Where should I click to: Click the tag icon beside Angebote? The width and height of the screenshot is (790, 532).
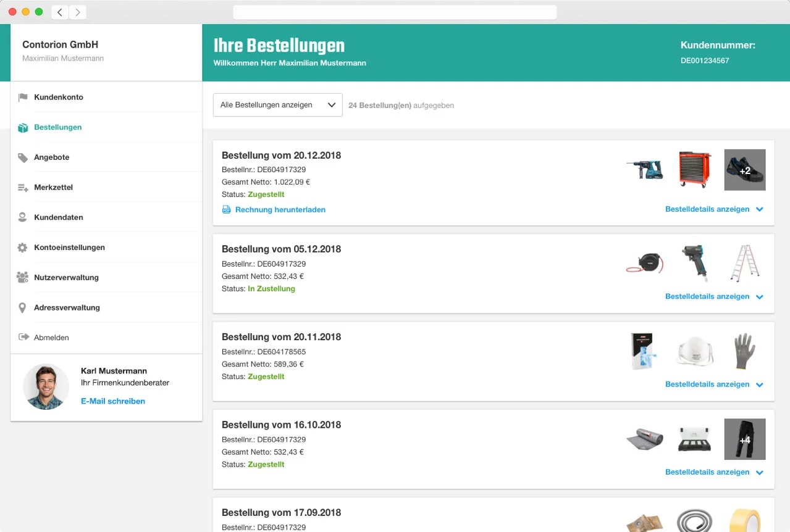tap(23, 158)
